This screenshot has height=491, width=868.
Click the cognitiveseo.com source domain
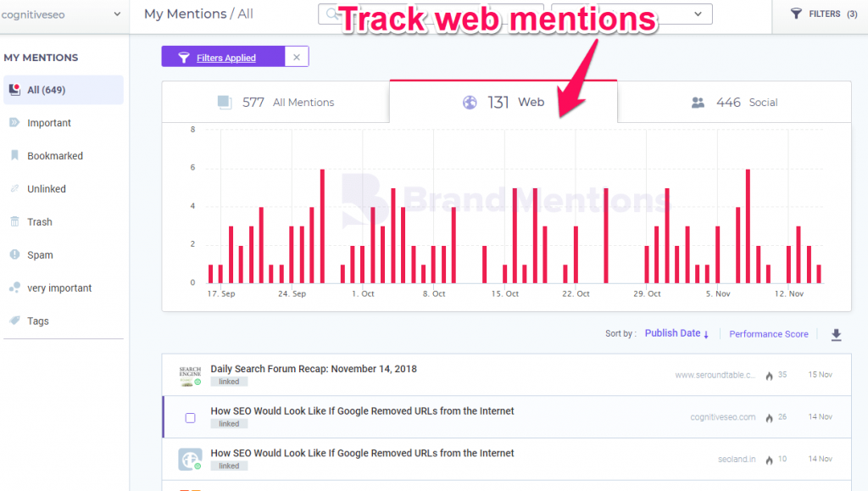pyautogui.click(x=722, y=417)
